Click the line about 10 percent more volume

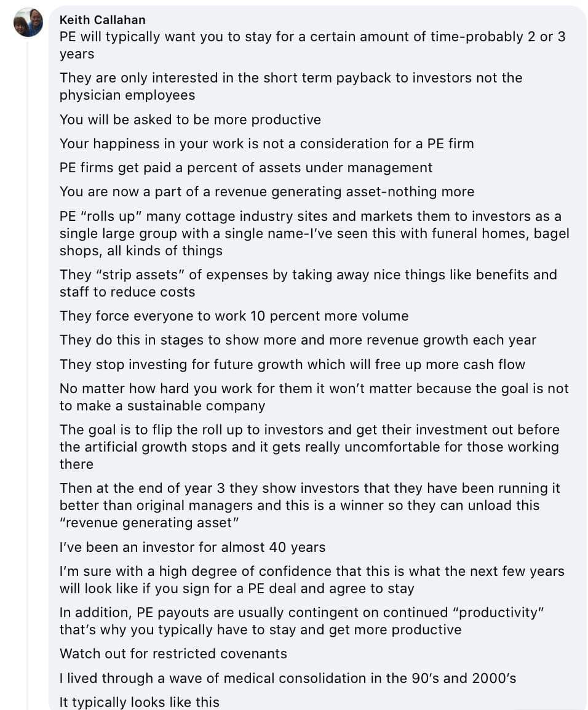pyautogui.click(x=234, y=316)
